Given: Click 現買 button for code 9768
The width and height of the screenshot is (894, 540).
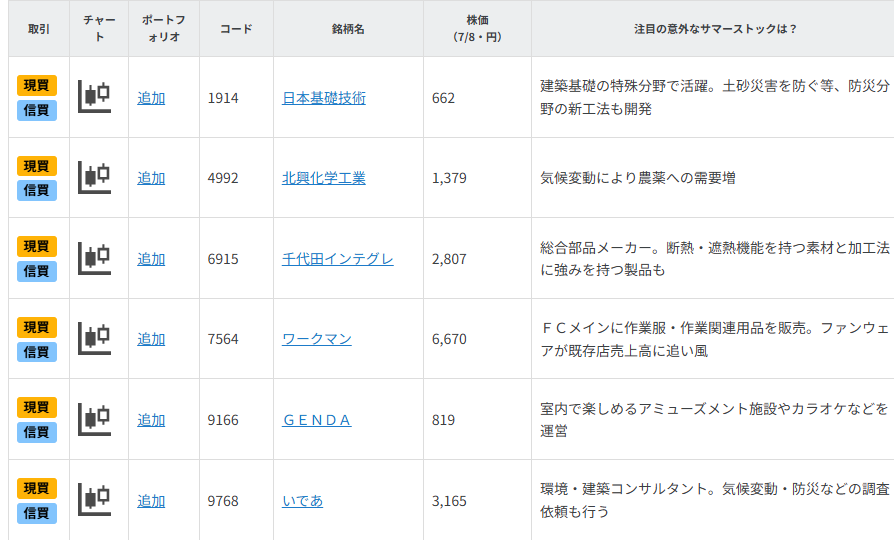Looking at the screenshot, I should tap(36, 488).
